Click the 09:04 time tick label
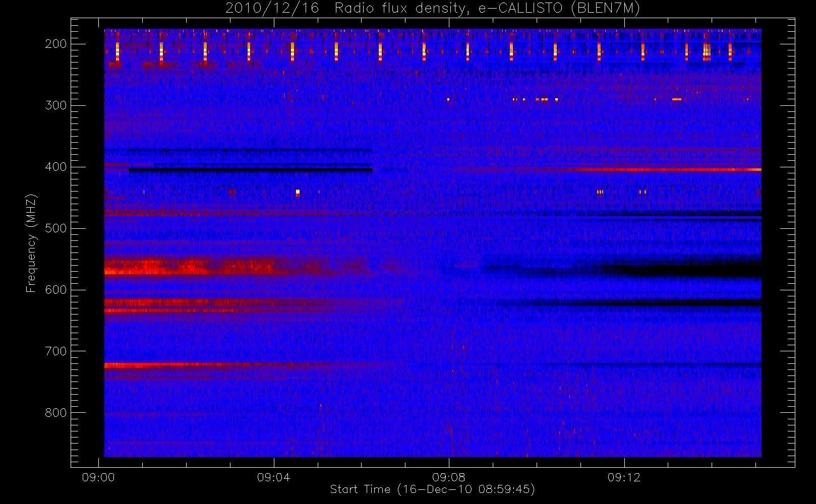 273,477
